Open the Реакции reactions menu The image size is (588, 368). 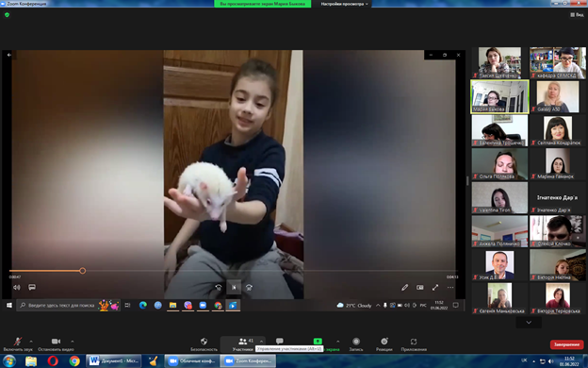pyautogui.click(x=384, y=344)
